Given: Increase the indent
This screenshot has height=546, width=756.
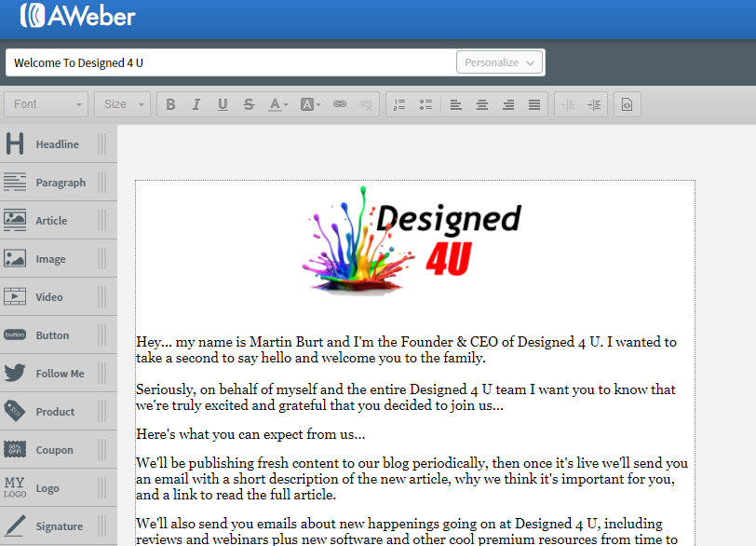Looking at the screenshot, I should pyautogui.click(x=594, y=104).
